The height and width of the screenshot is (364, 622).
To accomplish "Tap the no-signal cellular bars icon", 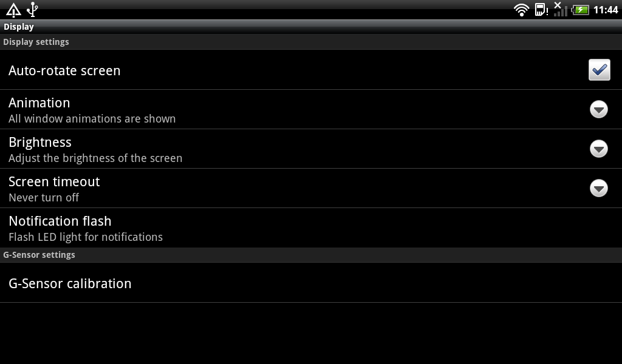I will coord(560,9).
